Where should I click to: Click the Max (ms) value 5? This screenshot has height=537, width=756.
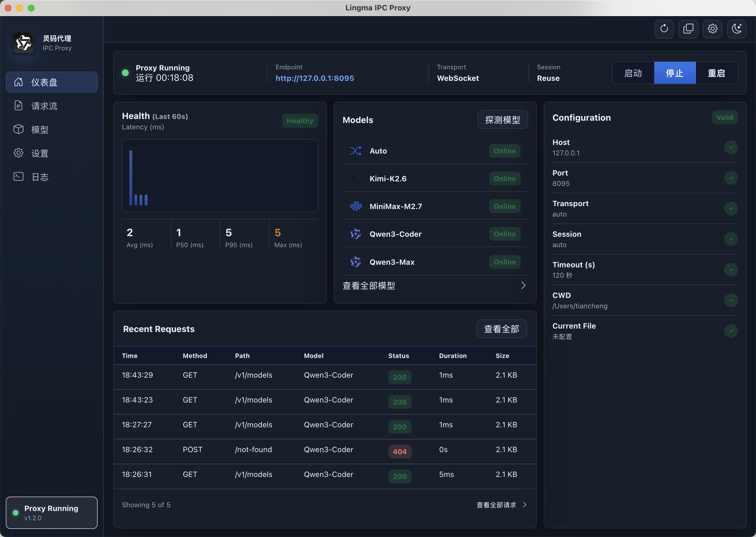[278, 232]
